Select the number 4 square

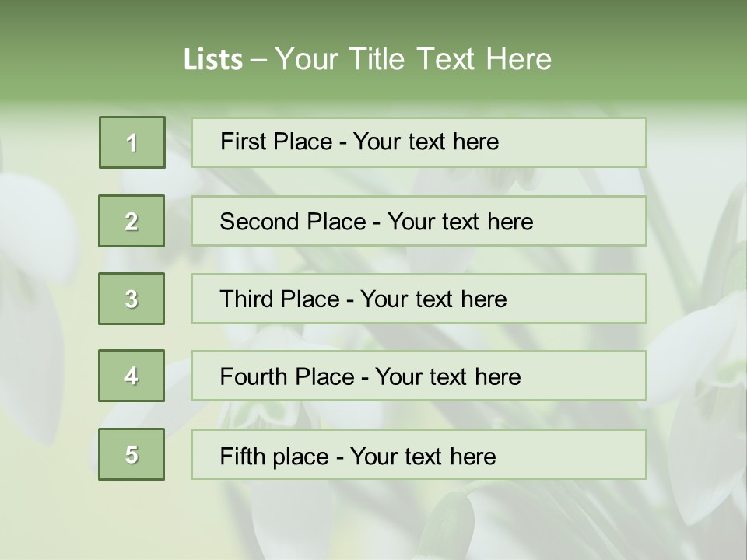point(132,376)
